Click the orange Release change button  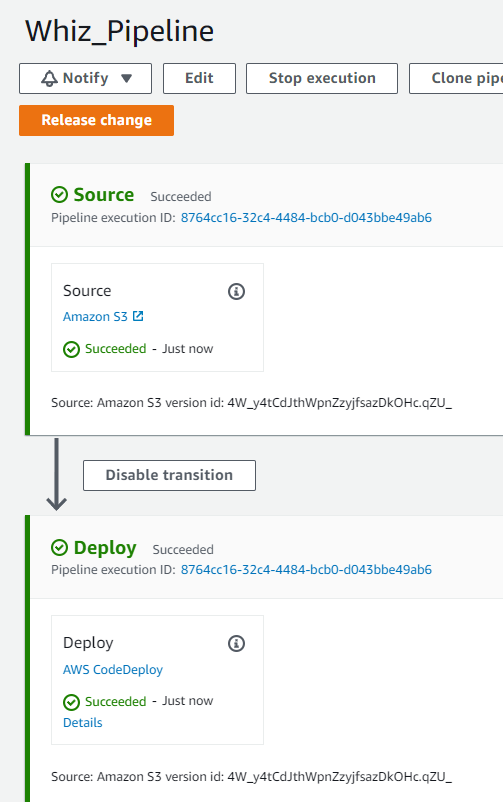click(96, 120)
